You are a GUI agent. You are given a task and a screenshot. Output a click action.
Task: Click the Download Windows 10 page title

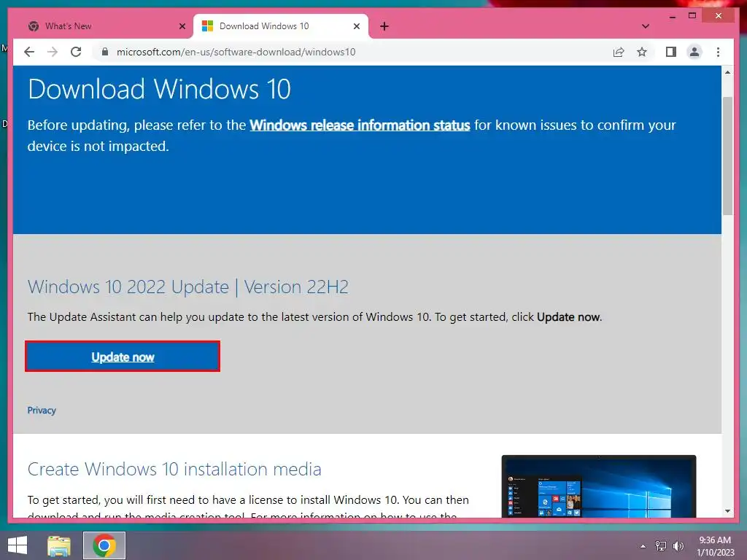159,89
